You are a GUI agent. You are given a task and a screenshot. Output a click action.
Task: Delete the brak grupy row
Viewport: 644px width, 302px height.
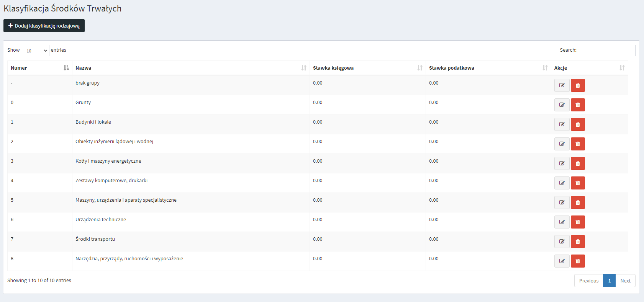[578, 85]
